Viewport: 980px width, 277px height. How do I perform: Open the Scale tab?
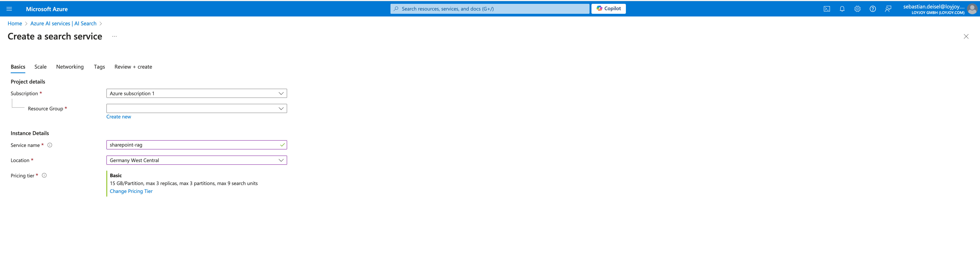point(40,67)
